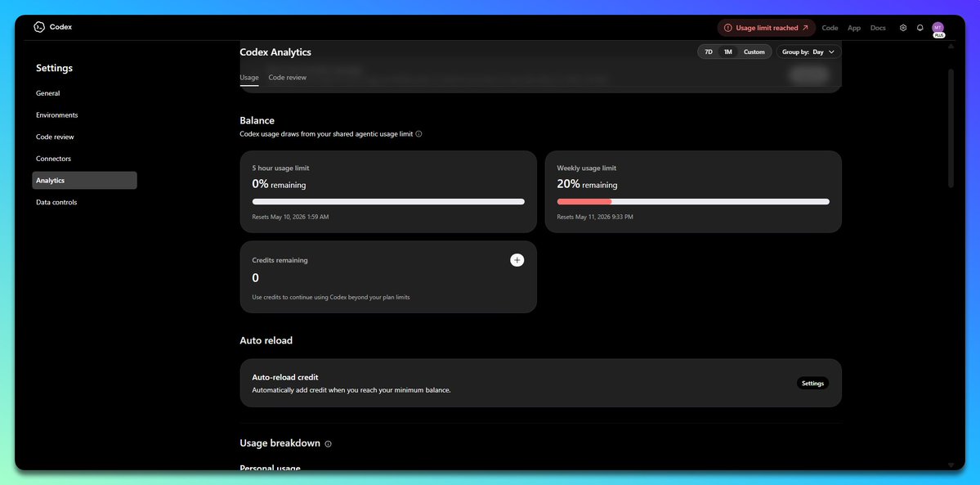Click info icon next to shared agentic usage limit
The height and width of the screenshot is (485, 980).
(x=418, y=134)
